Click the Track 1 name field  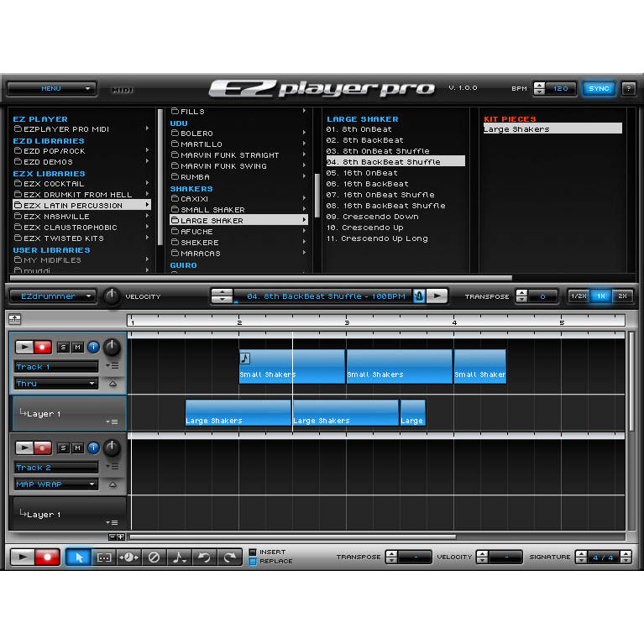click(x=56, y=366)
